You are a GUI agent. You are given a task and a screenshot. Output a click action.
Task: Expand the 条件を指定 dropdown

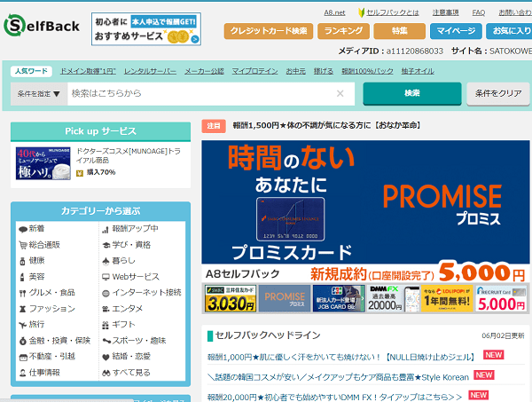(x=39, y=94)
